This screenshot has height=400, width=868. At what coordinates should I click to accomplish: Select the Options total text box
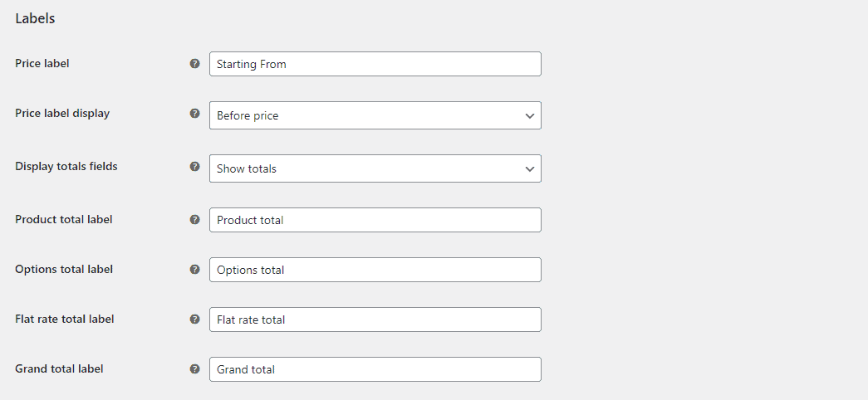pos(375,270)
